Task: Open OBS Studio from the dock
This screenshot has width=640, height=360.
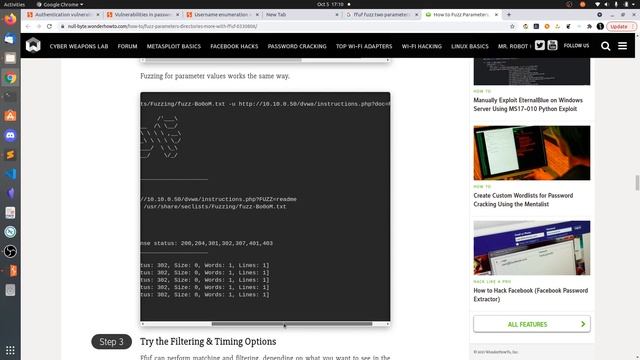Action: click(x=10, y=251)
